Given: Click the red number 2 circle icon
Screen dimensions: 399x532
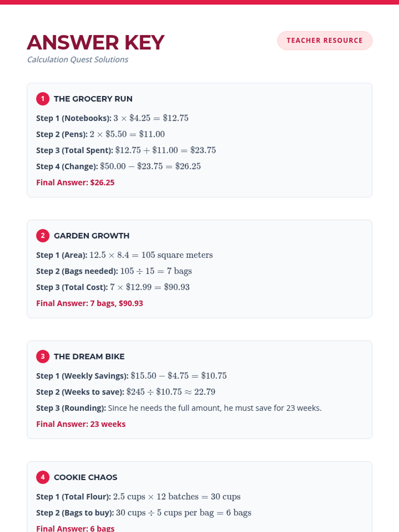Looking at the screenshot, I should [43, 236].
